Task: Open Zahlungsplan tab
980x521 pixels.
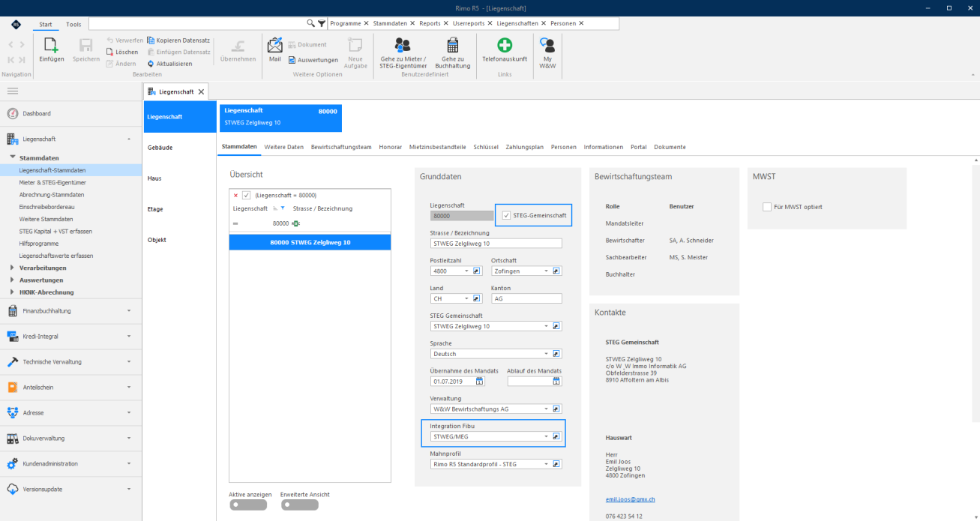Action: point(525,147)
